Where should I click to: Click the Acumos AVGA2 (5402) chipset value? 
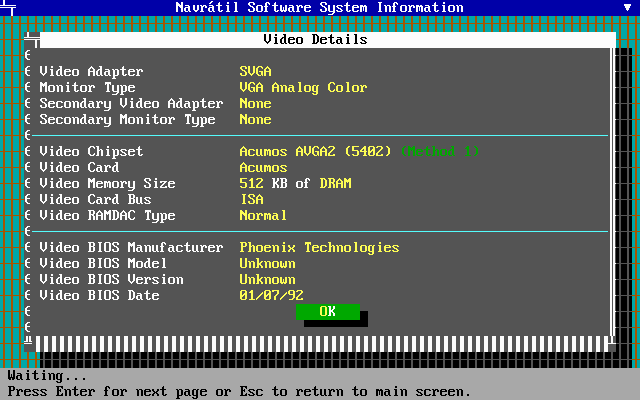315,152
